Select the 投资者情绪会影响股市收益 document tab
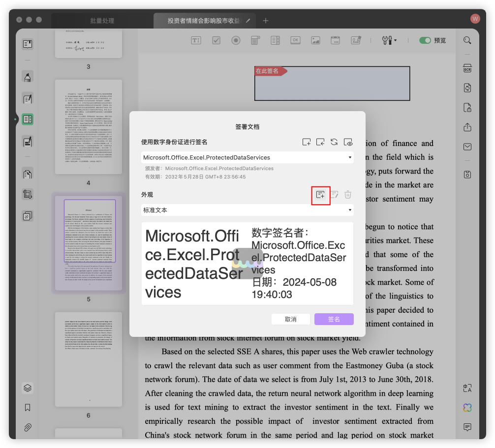 [x=204, y=21]
